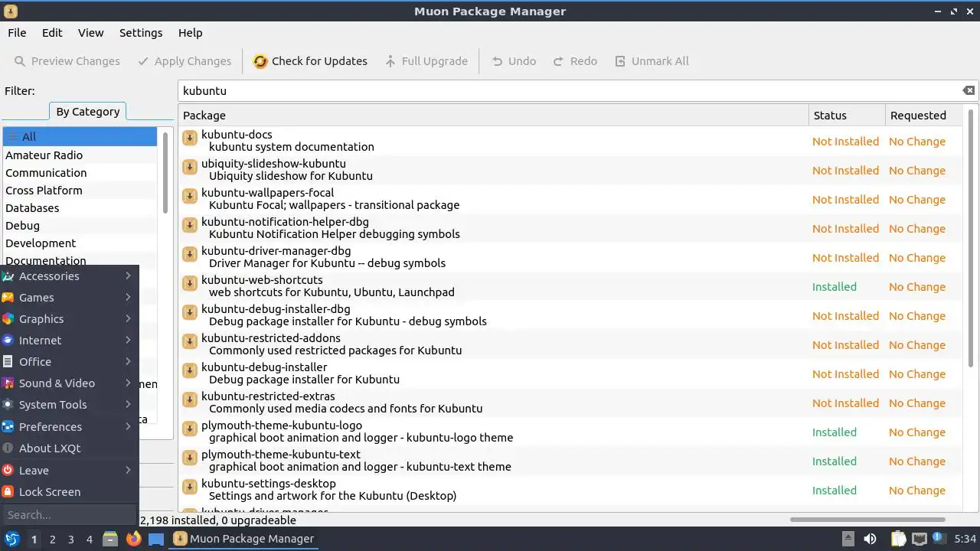Click the package icon for kubuntu-web-shortcuts
Image resolution: width=980 pixels, height=551 pixels.
tap(190, 284)
